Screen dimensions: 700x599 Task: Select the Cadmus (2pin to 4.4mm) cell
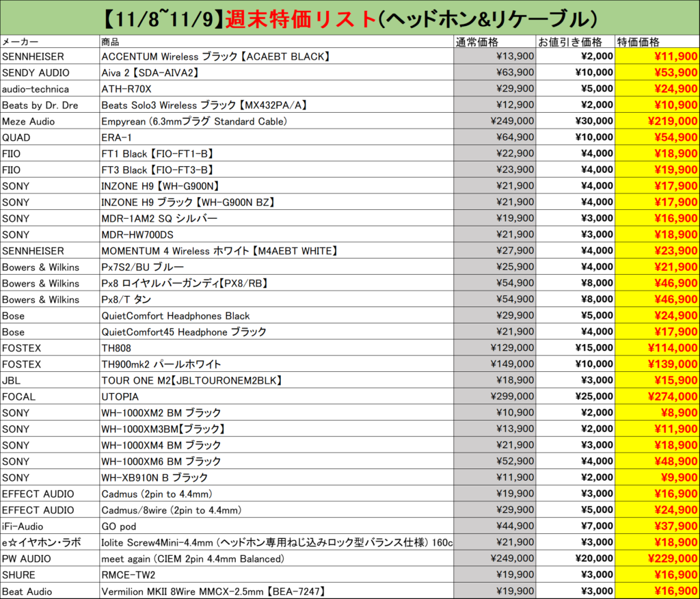coord(160,494)
